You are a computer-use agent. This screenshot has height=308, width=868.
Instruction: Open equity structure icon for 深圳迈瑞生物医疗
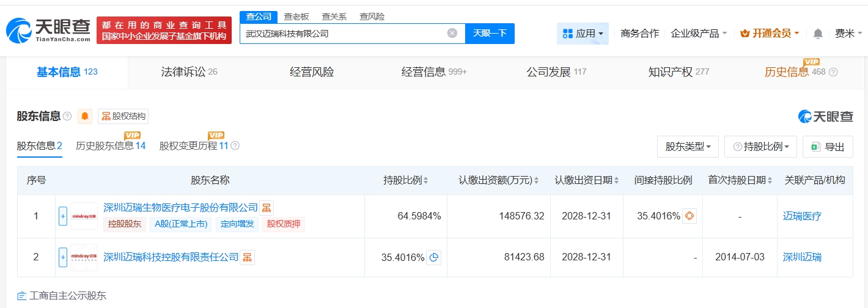click(x=267, y=208)
